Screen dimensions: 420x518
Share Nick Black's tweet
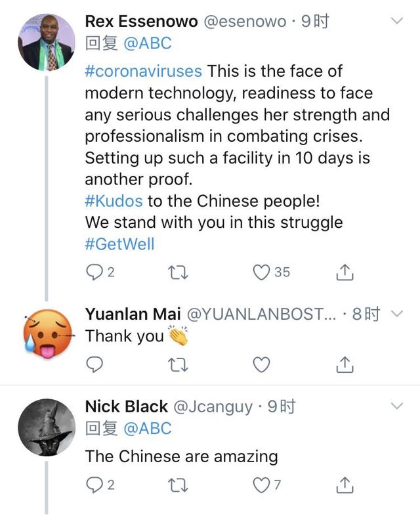click(345, 485)
